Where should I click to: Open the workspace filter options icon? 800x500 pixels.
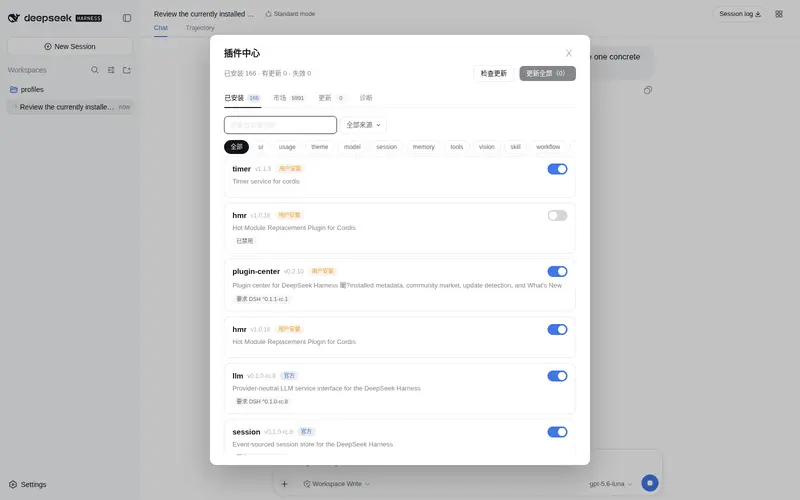(x=111, y=70)
